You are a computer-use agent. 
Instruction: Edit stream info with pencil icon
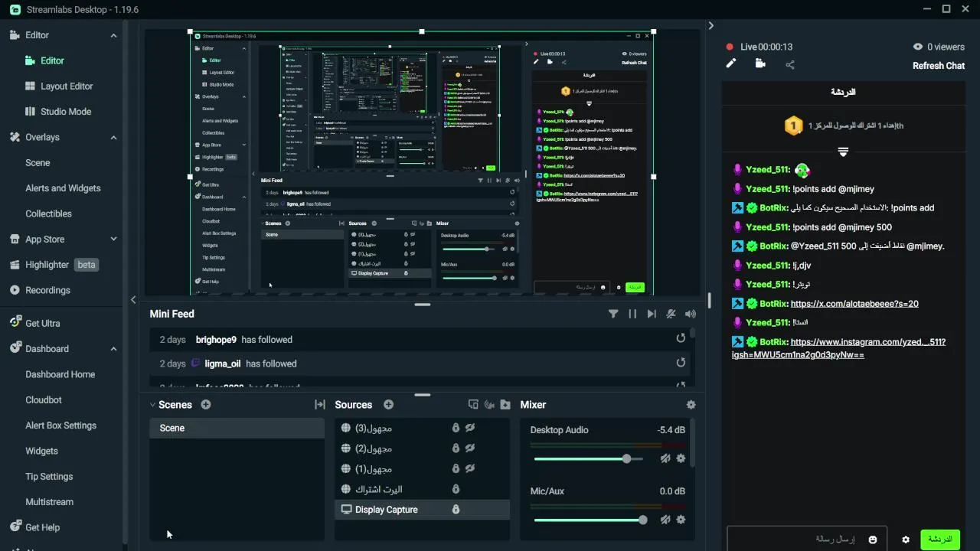tap(731, 64)
